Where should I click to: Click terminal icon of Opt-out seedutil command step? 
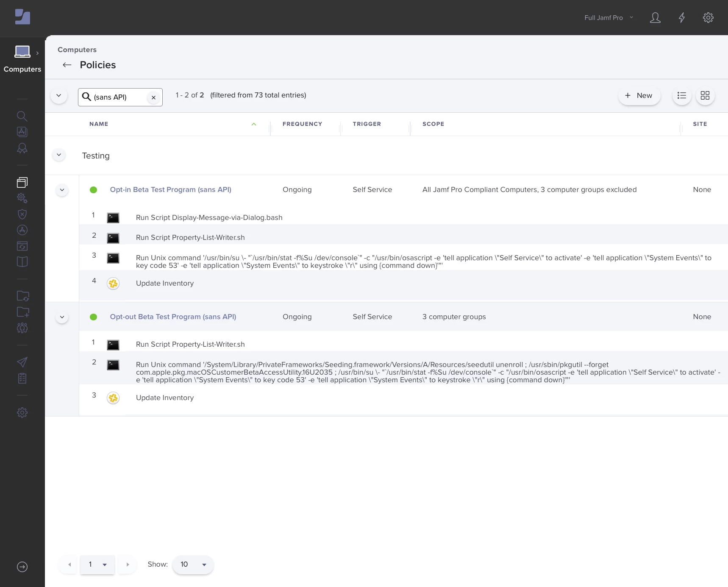[x=113, y=365]
